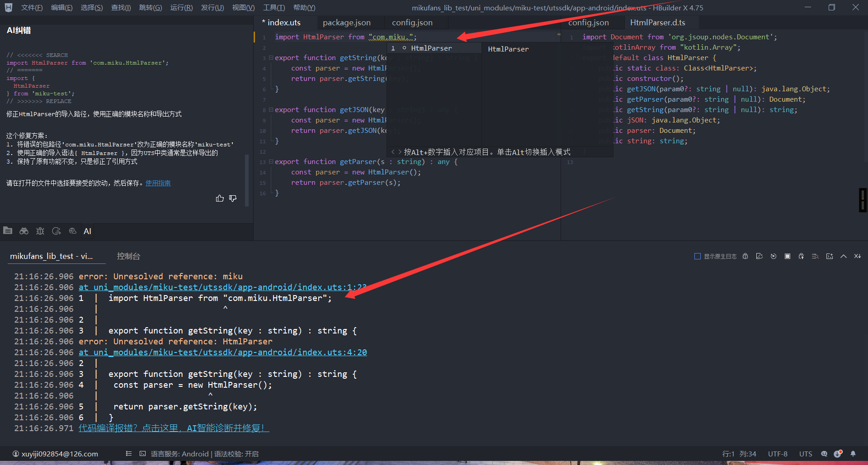The image size is (868, 465).
Task: Open index.uts:1:23 error location link
Action: pyautogui.click(x=223, y=287)
